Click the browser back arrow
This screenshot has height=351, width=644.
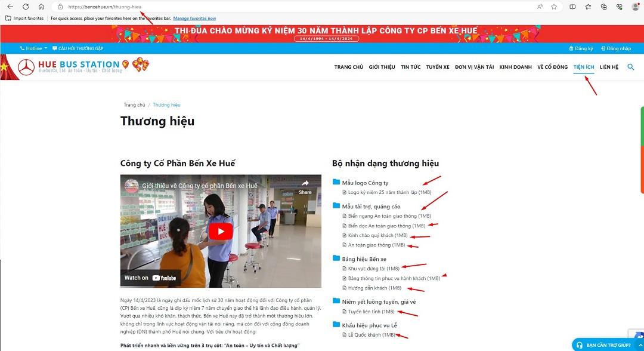(10, 7)
